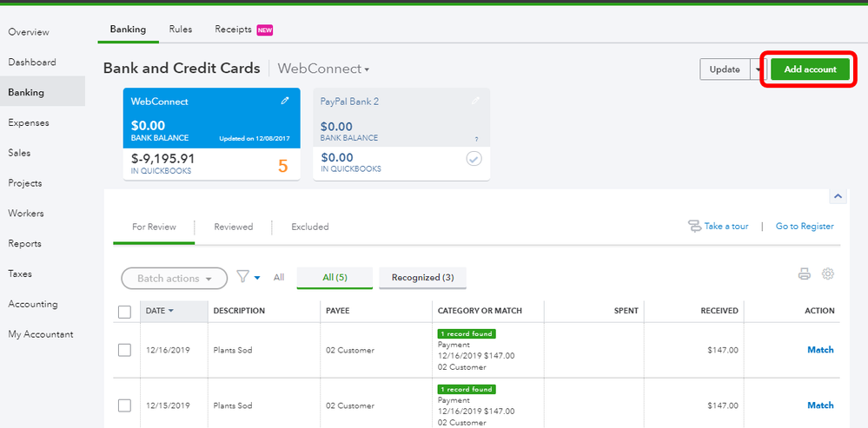
Task: Open Projects in the sidebar
Action: point(25,183)
